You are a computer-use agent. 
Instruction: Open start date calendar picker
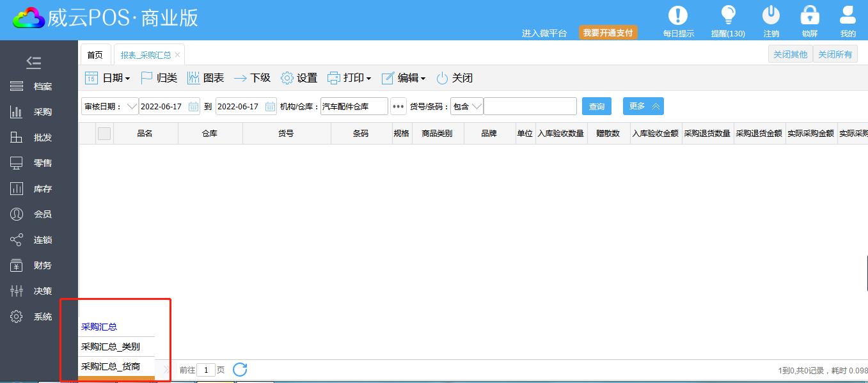pos(194,107)
